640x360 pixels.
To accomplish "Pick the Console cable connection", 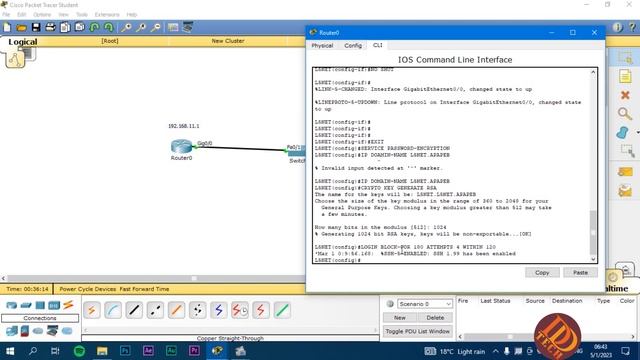I will (x=113, y=311).
